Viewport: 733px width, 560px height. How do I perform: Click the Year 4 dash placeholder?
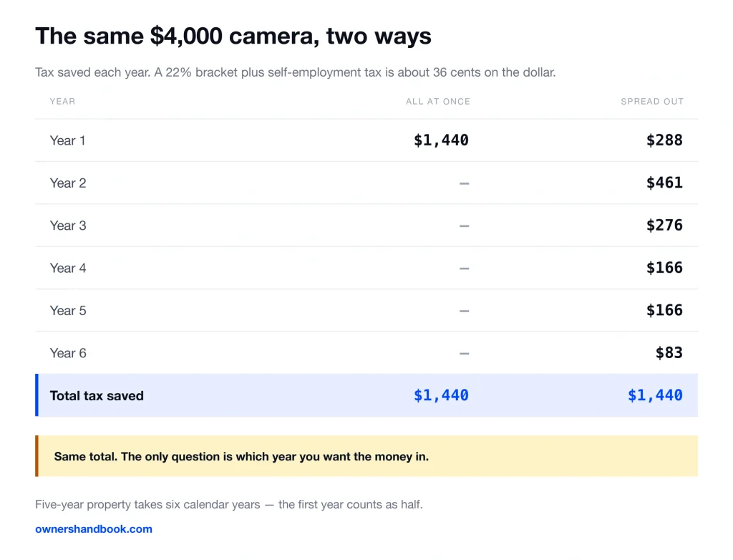click(464, 269)
